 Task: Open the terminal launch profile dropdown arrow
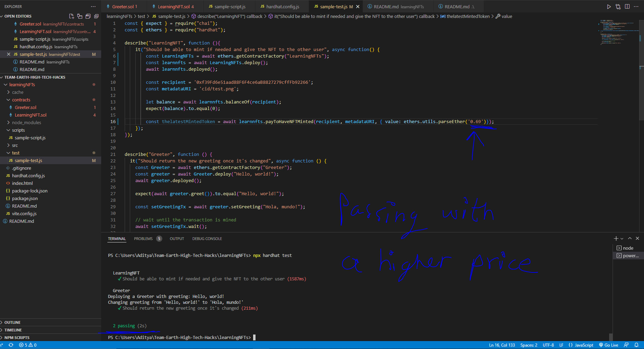tap(622, 239)
